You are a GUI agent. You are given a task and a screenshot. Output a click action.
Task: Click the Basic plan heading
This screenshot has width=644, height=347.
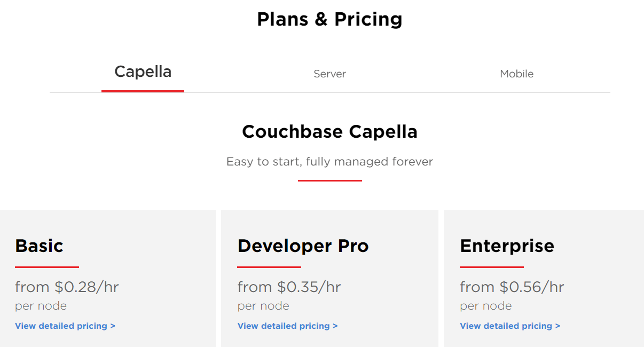pyautogui.click(x=38, y=246)
